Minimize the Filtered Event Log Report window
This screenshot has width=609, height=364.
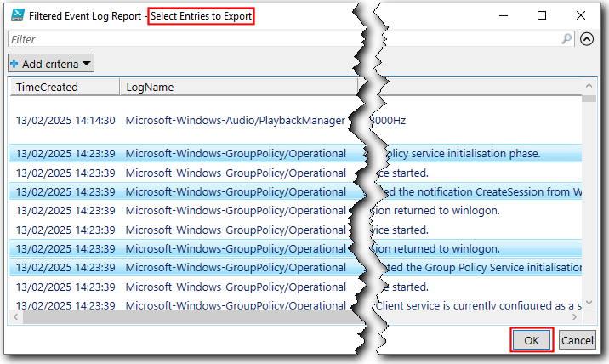(x=504, y=15)
